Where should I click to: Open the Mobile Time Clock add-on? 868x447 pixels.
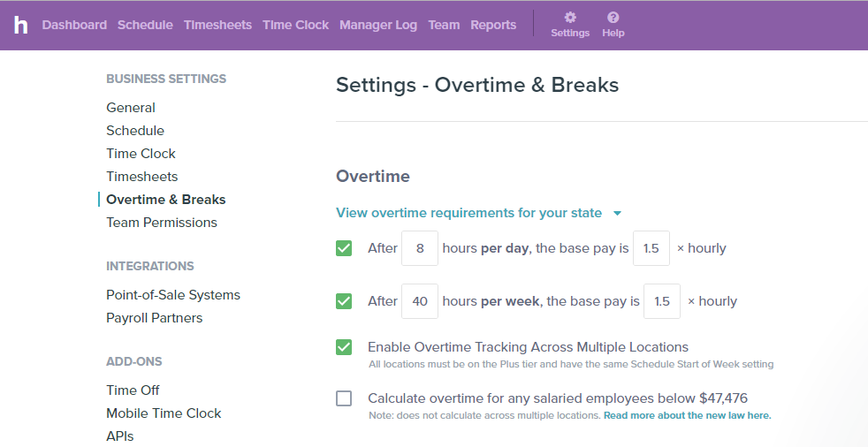[x=164, y=413]
